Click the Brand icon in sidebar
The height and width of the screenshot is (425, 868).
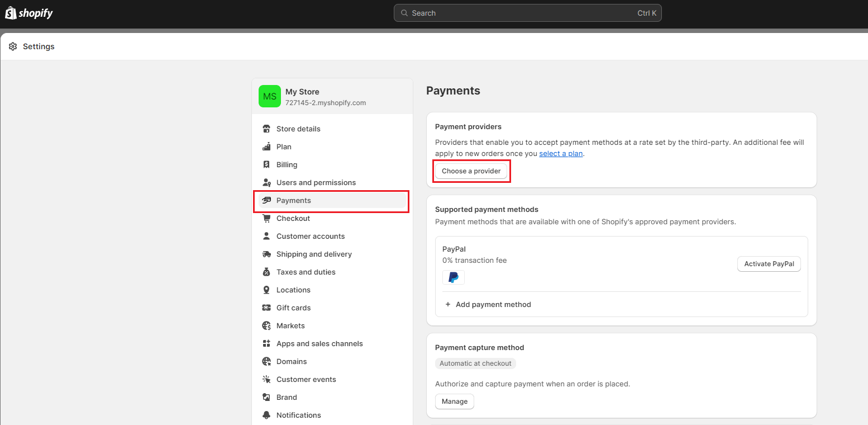coord(266,397)
